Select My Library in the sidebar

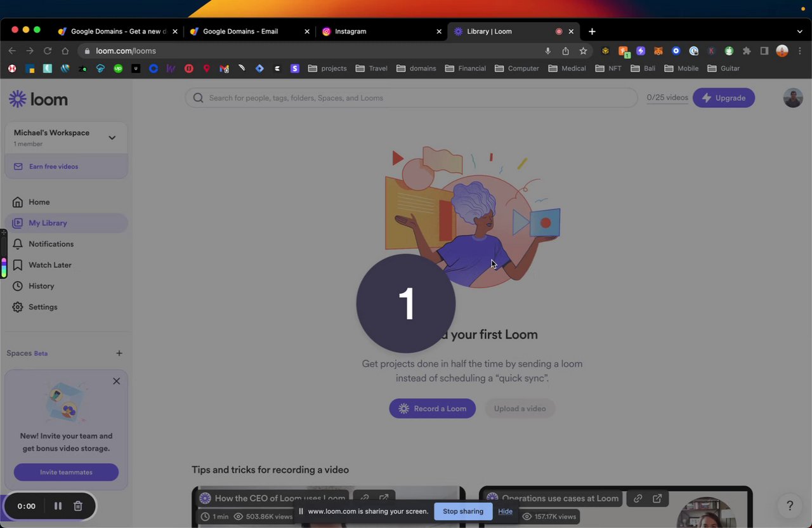[66, 223]
